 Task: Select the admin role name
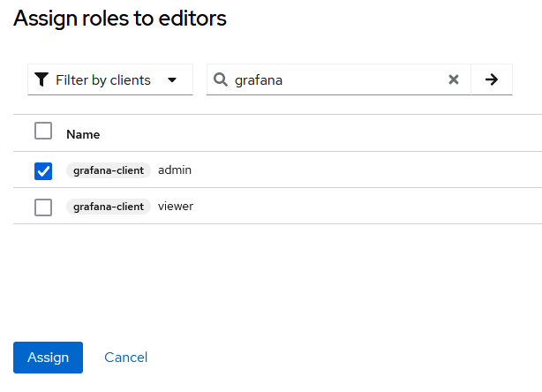point(175,170)
